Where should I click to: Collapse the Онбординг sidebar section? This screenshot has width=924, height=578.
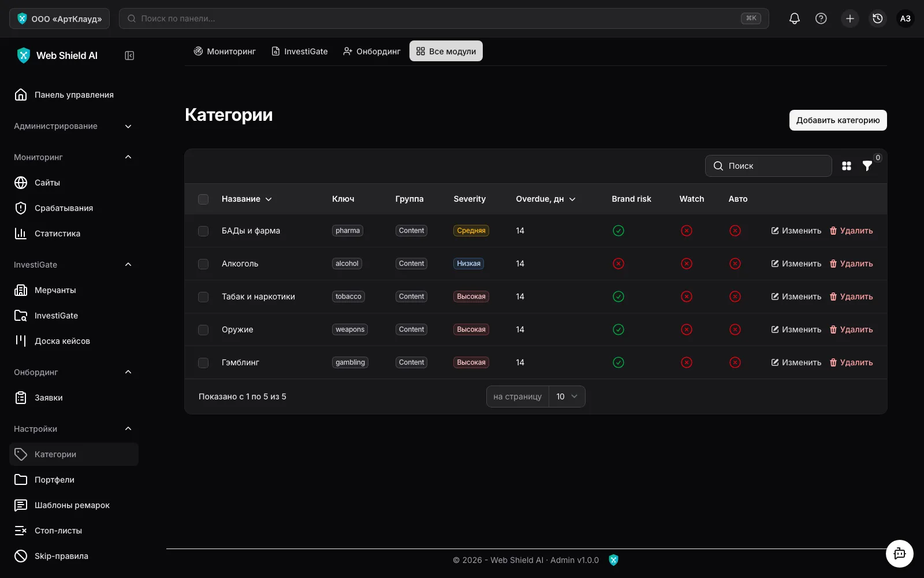click(74, 372)
